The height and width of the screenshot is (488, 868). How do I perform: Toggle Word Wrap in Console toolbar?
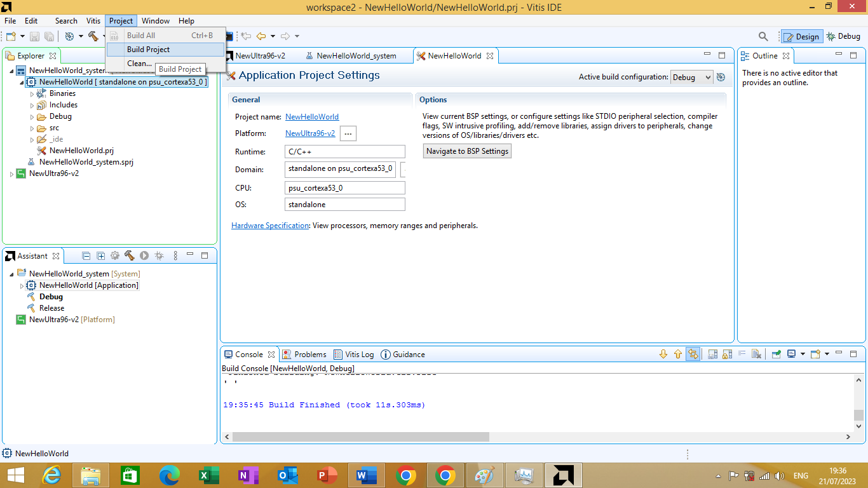point(742,354)
